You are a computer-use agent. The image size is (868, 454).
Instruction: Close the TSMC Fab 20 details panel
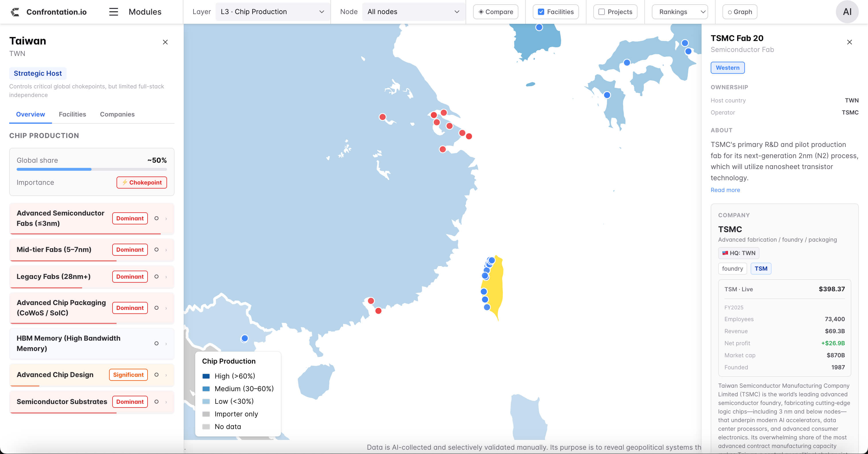click(x=849, y=42)
